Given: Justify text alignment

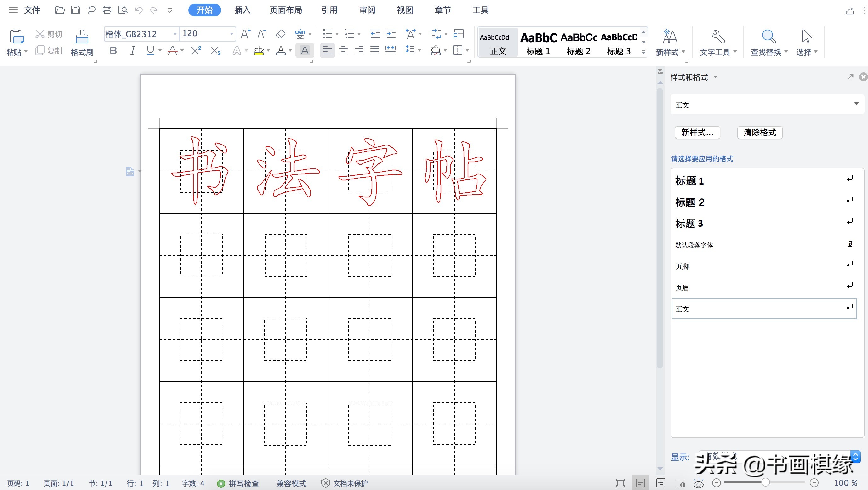Looking at the screenshot, I should tap(375, 51).
